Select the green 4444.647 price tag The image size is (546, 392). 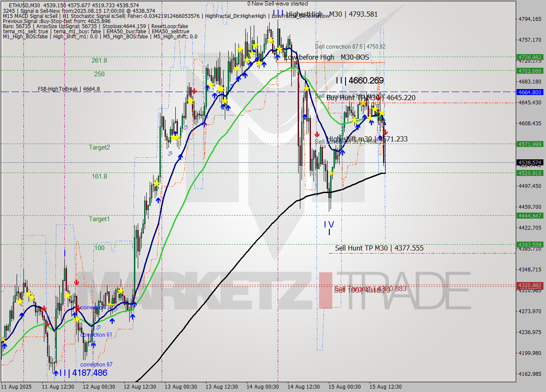(x=529, y=216)
